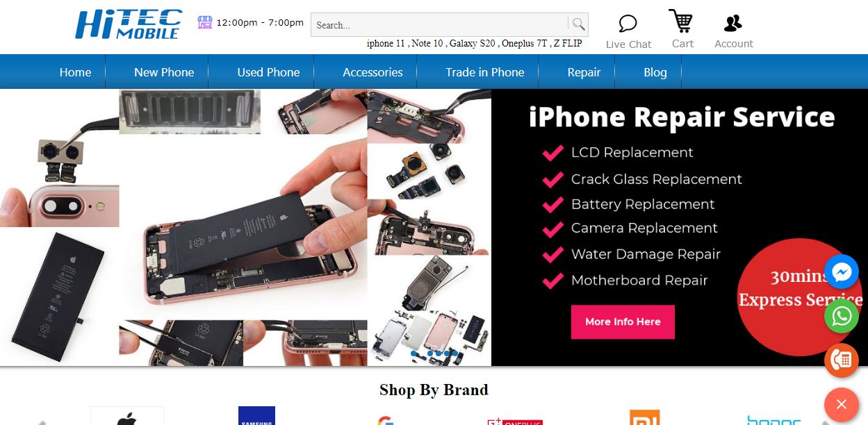868x425 pixels.
Task: Open WhatsApp chat floating button
Action: [842, 316]
